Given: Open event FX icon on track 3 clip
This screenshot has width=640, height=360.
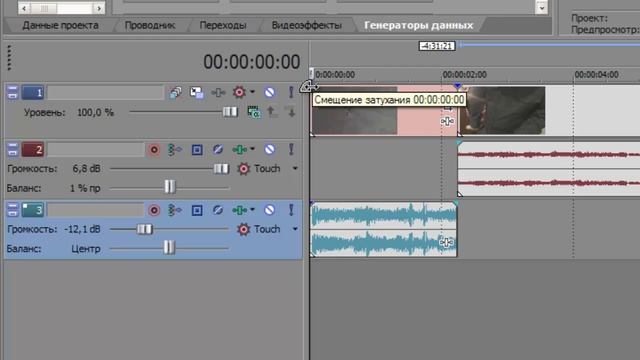Looking at the screenshot, I should coord(446,242).
